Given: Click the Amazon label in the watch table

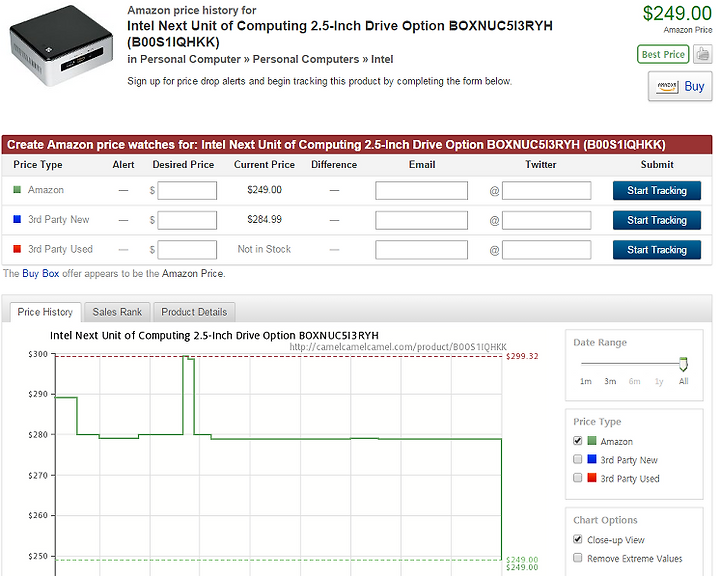Looking at the screenshot, I should pos(46,190).
